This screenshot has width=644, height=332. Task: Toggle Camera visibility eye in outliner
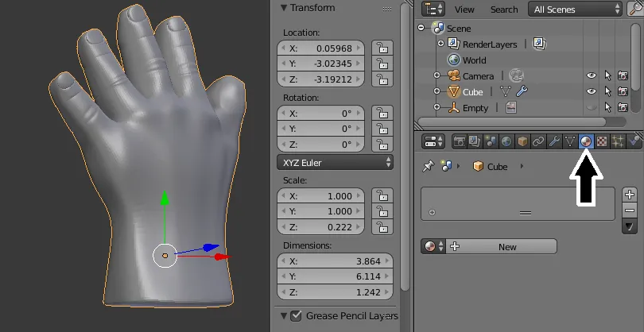point(591,75)
